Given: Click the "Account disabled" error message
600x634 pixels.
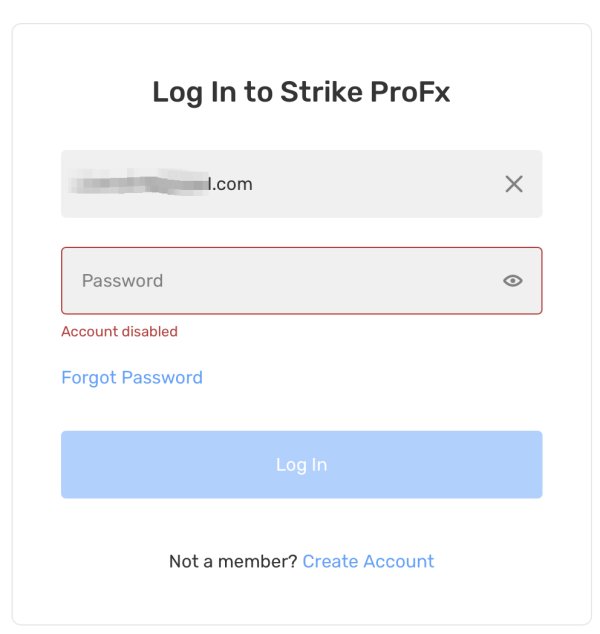Looking at the screenshot, I should click(x=119, y=331).
